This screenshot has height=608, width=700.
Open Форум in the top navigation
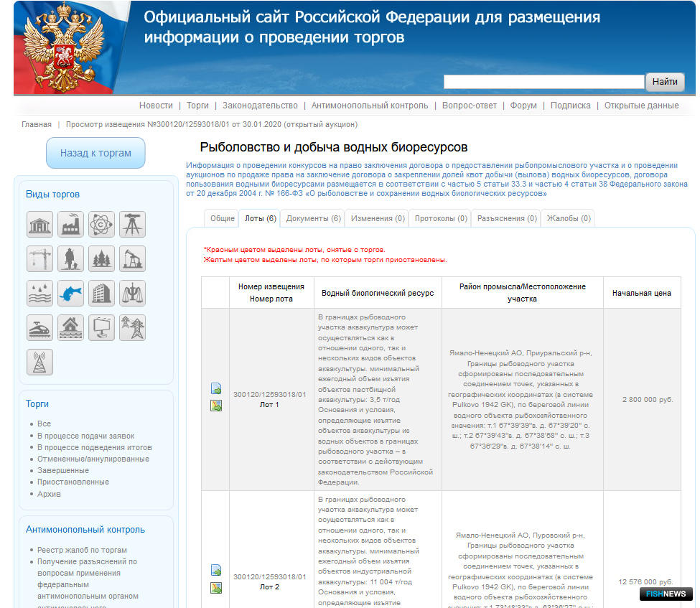pos(523,106)
